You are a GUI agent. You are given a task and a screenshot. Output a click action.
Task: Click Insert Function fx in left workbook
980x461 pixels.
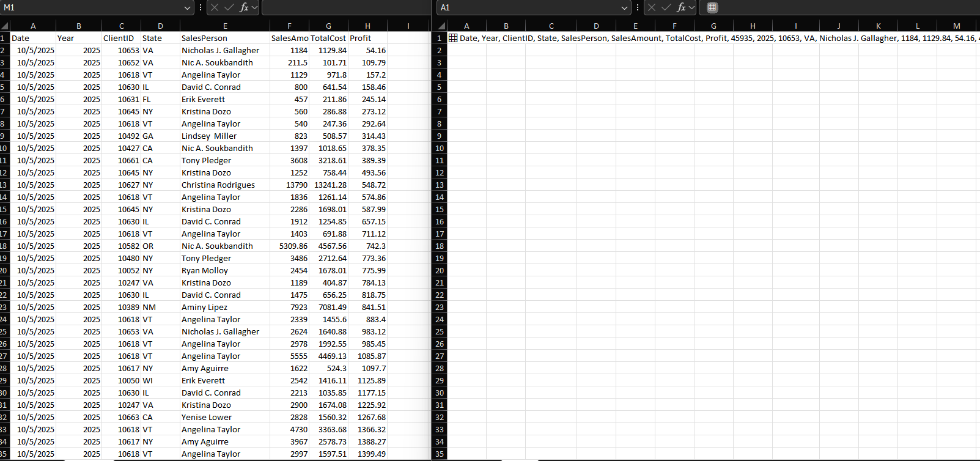(x=244, y=7)
